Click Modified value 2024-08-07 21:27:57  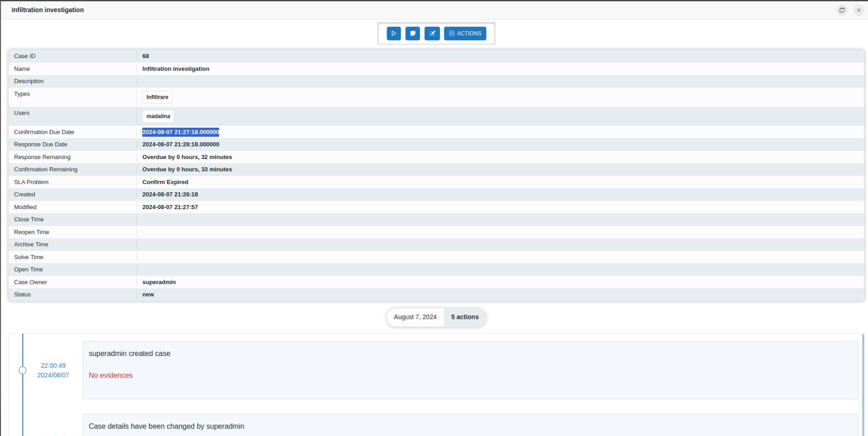pyautogui.click(x=170, y=207)
